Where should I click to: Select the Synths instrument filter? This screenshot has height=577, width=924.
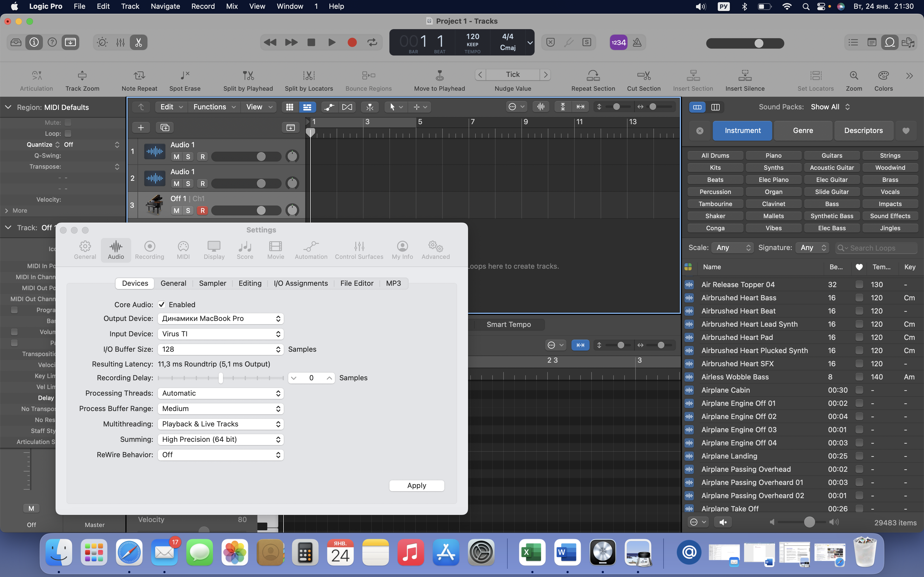point(773,168)
